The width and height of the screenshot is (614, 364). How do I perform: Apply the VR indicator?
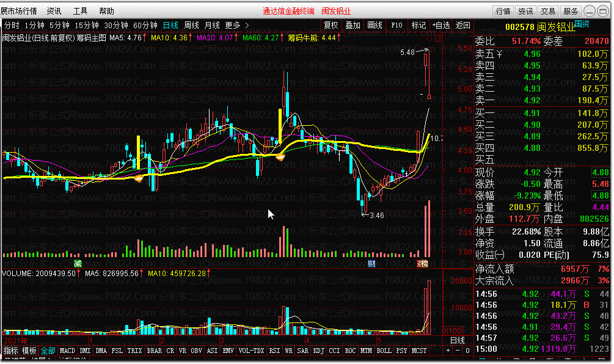[x=183, y=351]
